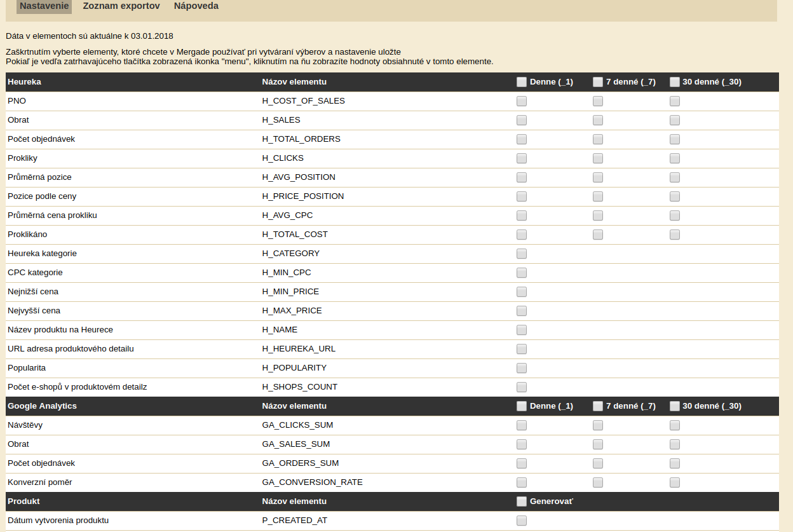This screenshot has height=532, width=793.
Task: Check the H_CATEGORY checkbox
Action: [522, 254]
